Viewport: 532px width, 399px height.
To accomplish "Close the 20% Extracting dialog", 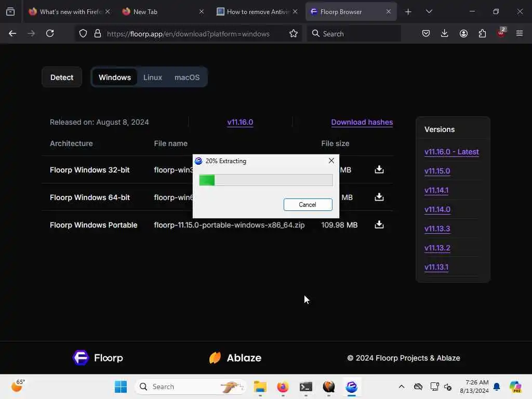I will coord(331,161).
